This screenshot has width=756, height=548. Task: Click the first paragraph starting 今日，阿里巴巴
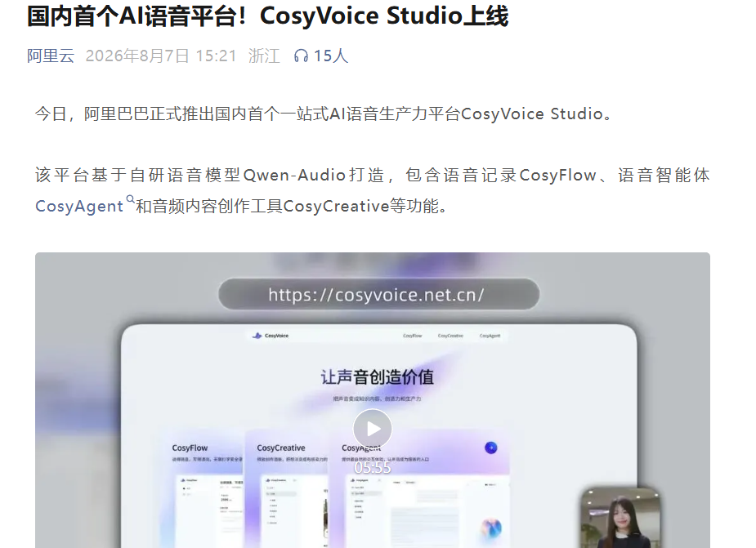324,114
